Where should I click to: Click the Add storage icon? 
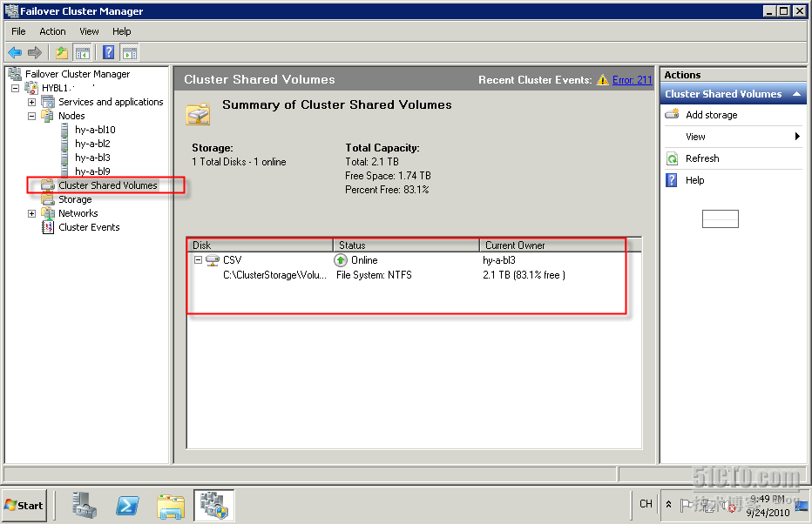673,114
